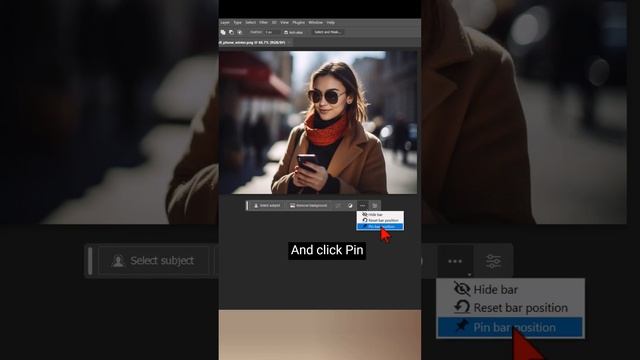
Task: Click the 'And click Pin' caption text
Action: tap(327, 250)
